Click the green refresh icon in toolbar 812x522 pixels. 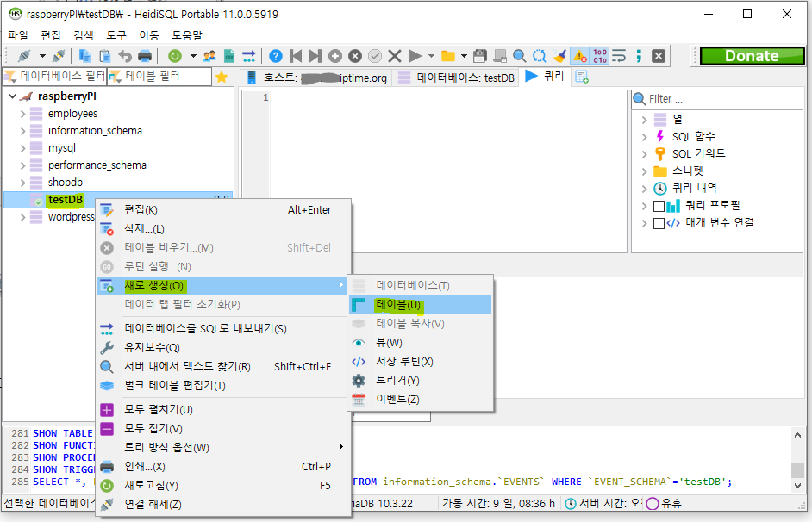pos(175,56)
